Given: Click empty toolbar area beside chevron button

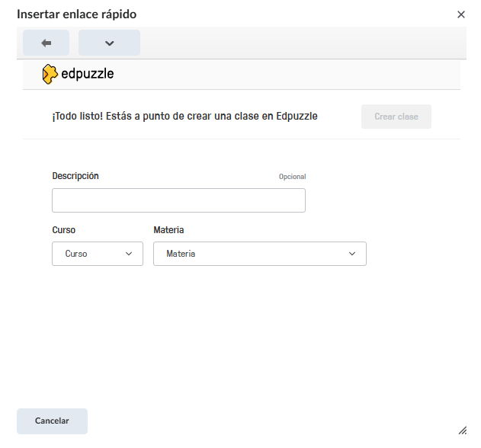Looking at the screenshot, I should 305,43.
